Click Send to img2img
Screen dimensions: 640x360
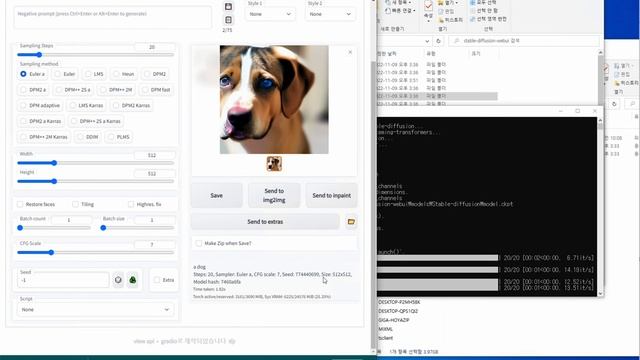[x=274, y=196]
